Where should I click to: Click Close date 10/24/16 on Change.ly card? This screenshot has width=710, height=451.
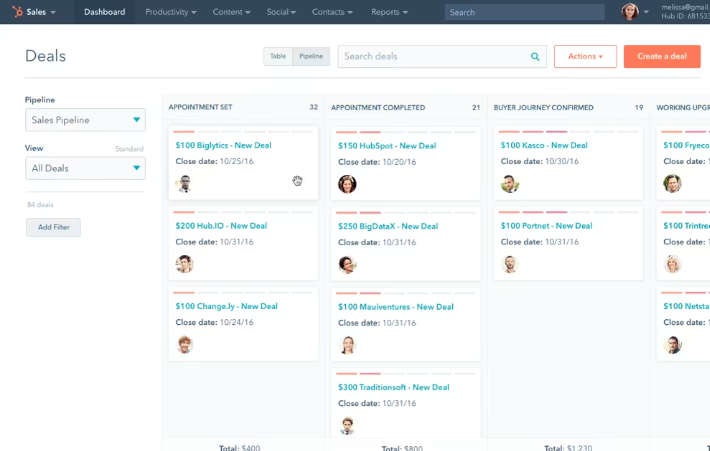(x=215, y=323)
